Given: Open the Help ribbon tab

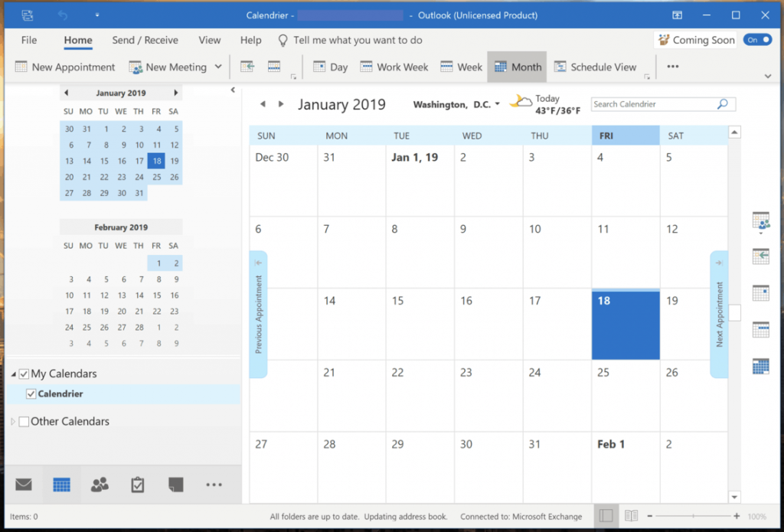Looking at the screenshot, I should pos(250,41).
